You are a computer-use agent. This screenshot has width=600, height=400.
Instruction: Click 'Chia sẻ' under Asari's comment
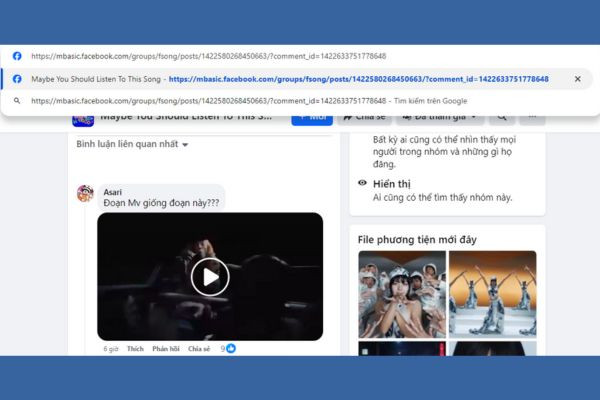(199, 349)
